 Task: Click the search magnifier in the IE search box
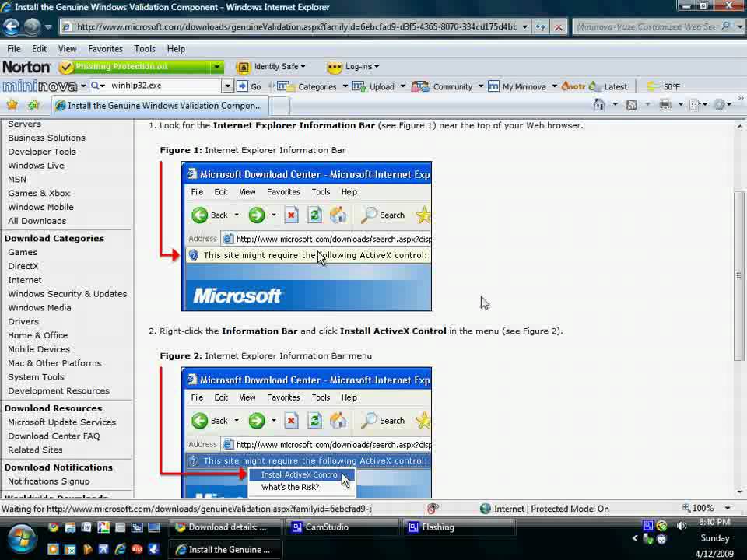725,26
